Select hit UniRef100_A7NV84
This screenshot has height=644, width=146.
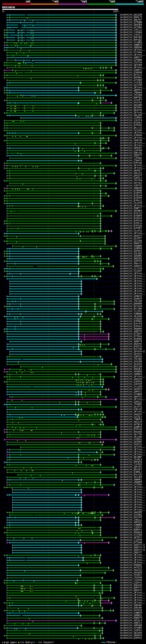pos(131,135)
